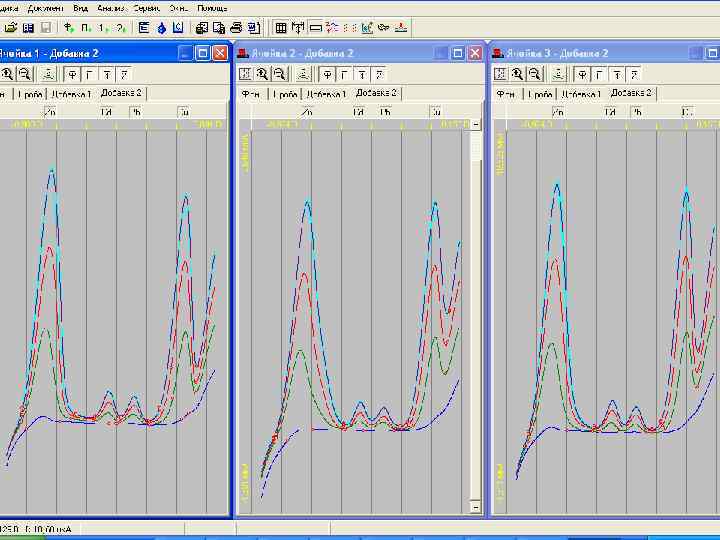Viewport: 720px width, 540px height.
Task: Toggle the 1 curve button in Ячейка 1
Action: tap(107, 74)
